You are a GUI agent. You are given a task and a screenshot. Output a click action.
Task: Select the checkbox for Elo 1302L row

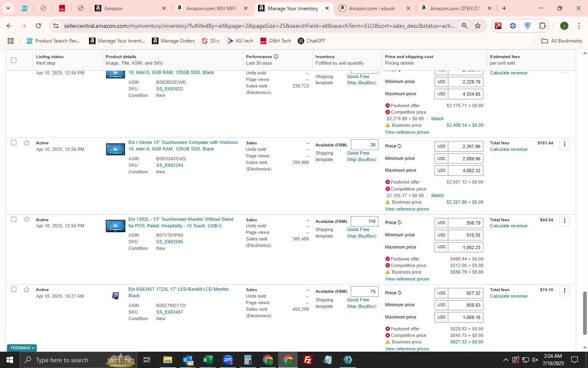click(x=13, y=219)
